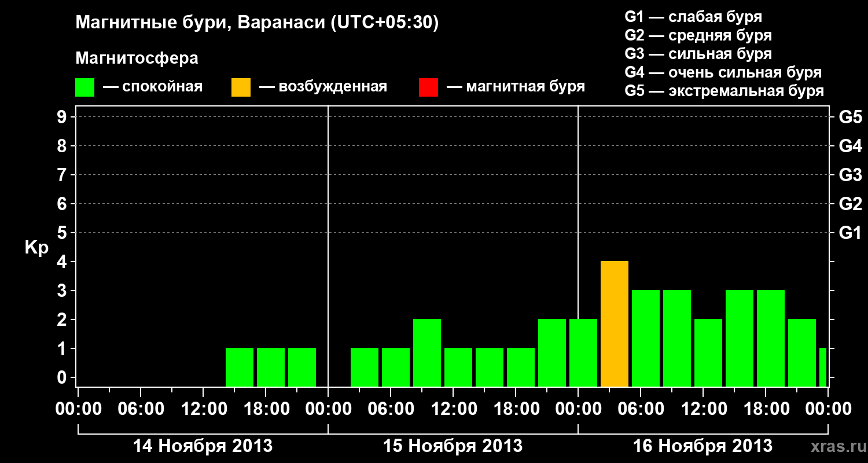The height and width of the screenshot is (463, 868).
Task: Click the '14 Ноября 2013' date label
Action: [203, 446]
